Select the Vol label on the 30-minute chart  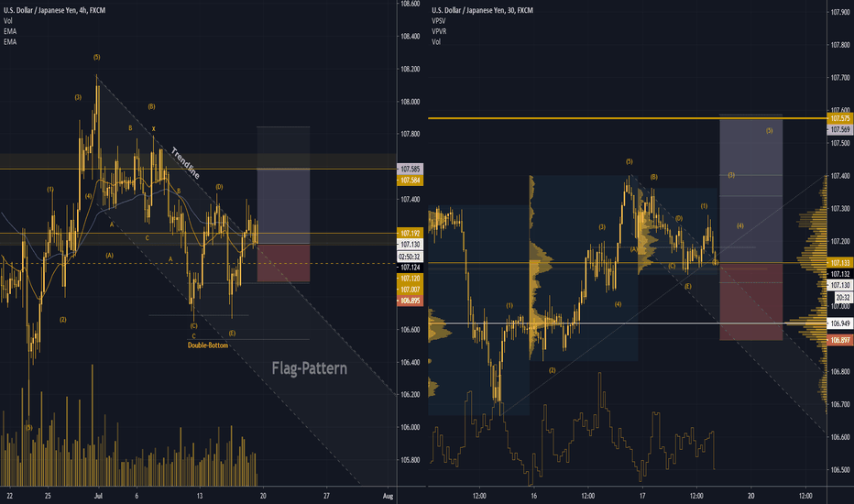tap(436, 41)
